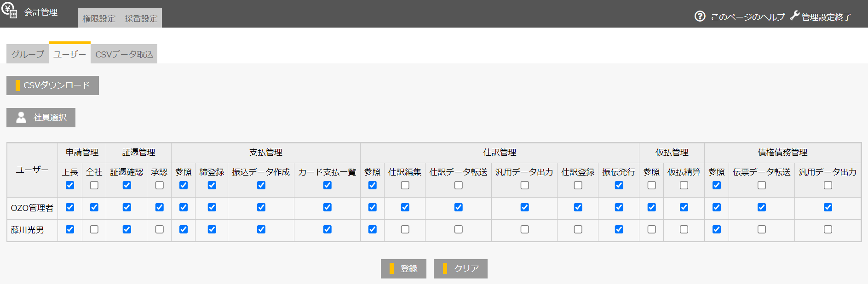Click the wrench icon for 管理設定終了
Viewport: 868px width, 284px height.
[x=794, y=16]
